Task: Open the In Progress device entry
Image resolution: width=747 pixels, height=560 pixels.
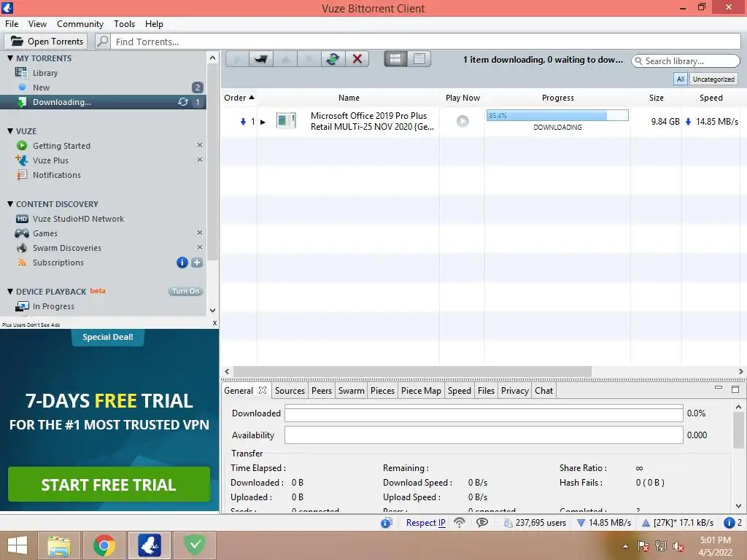Action: tap(53, 306)
